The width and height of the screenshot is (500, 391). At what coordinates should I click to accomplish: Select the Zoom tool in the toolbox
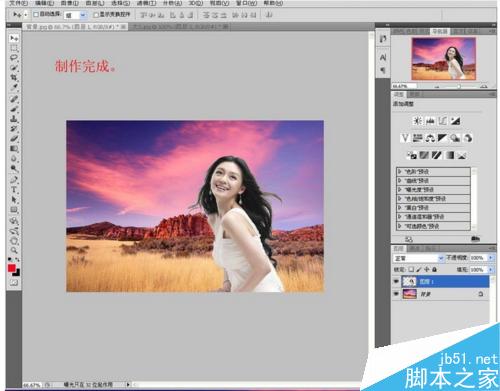[x=14, y=250]
